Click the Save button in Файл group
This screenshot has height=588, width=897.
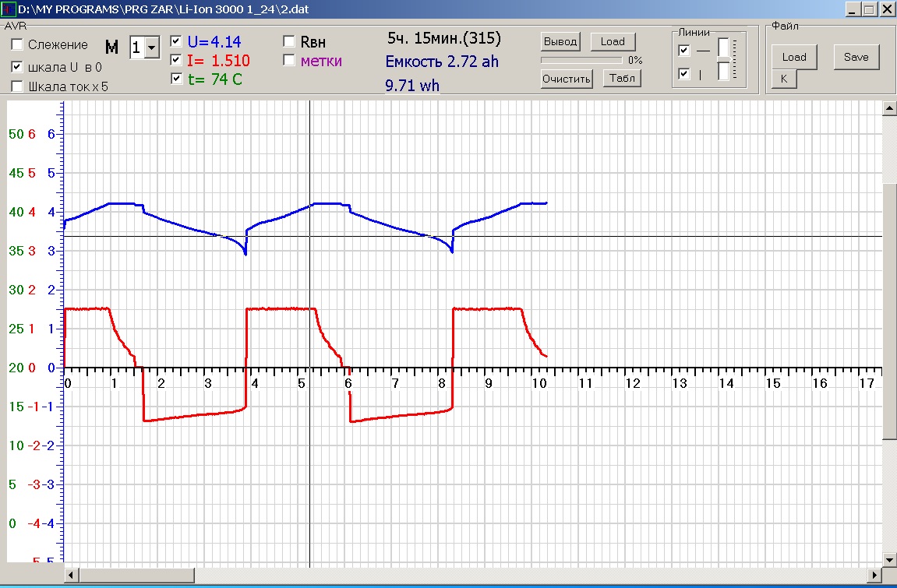click(856, 57)
